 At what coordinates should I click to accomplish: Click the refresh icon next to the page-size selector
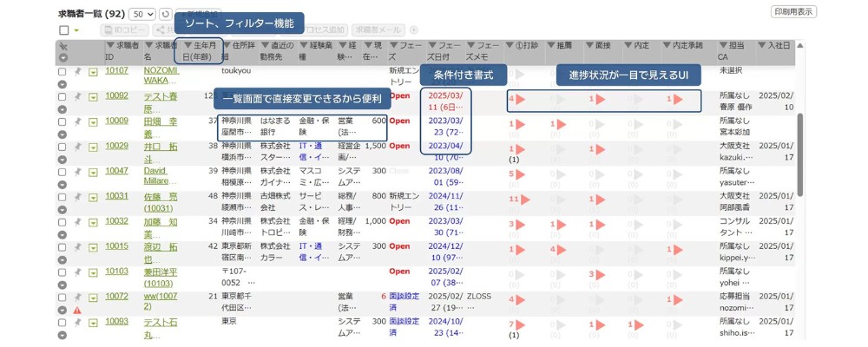point(166,15)
